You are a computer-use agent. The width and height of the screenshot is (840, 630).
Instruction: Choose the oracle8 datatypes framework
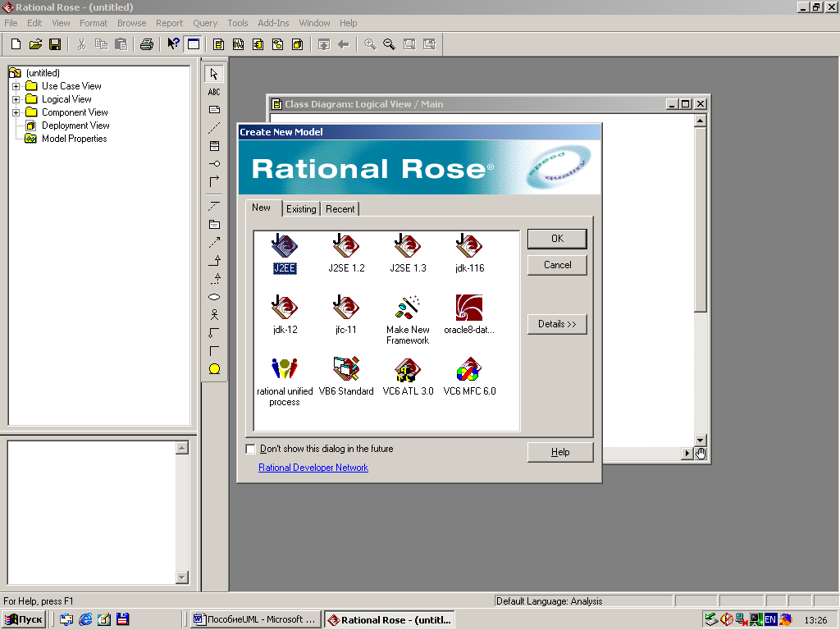click(469, 315)
